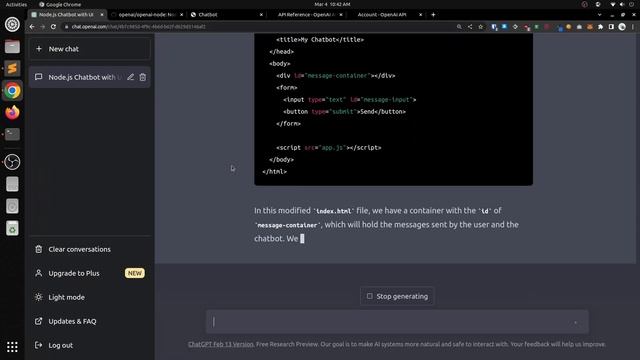Open Activities overview
The height and width of the screenshot is (360, 640).
click(16, 4)
